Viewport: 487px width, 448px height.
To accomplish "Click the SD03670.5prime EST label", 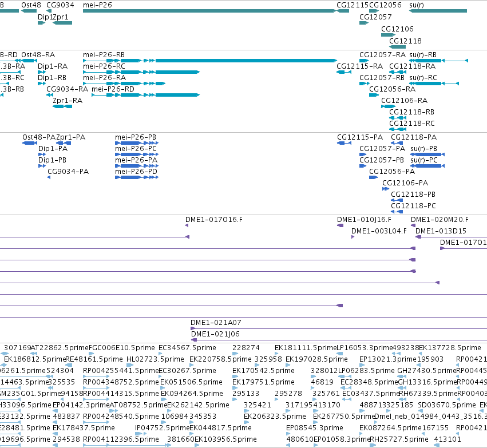I will coord(446,405).
